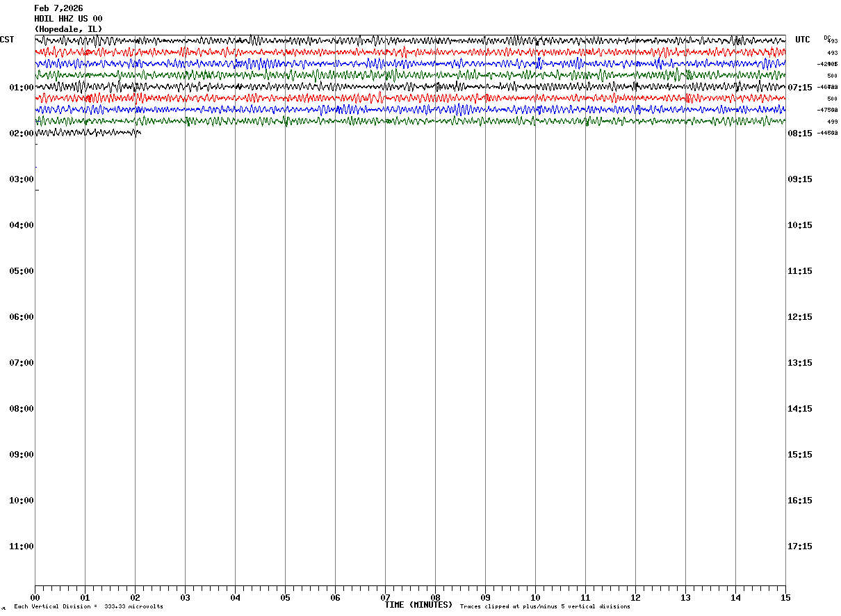Select the '07:15' UTC time label

[x=800, y=88]
